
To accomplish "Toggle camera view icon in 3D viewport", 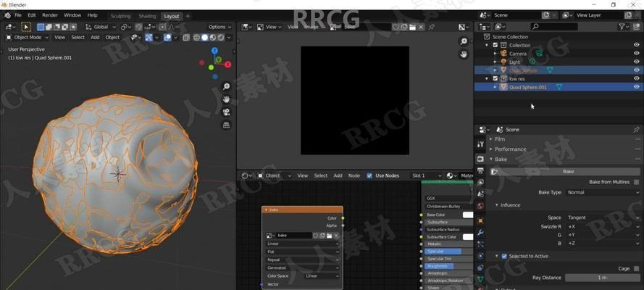I will pos(226,112).
